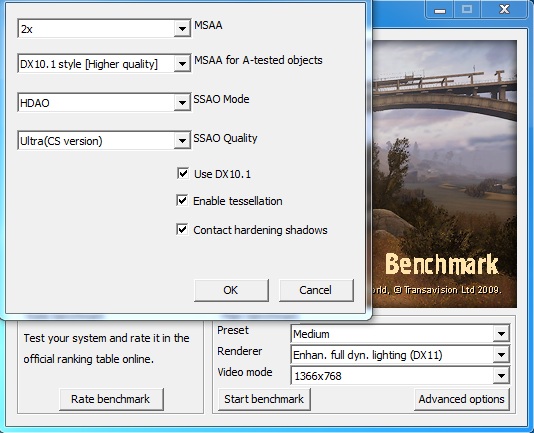
Task: Open the MSAA dropdown showing 2x
Action: (104, 29)
